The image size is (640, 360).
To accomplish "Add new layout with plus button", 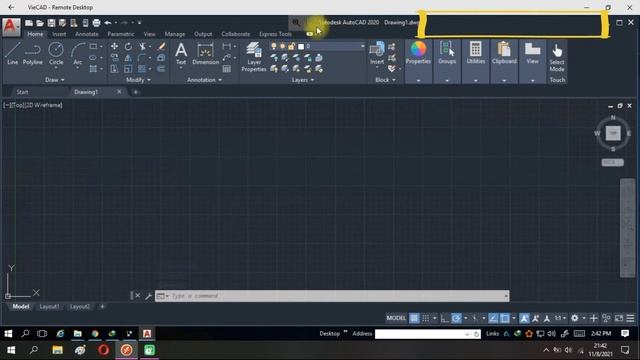I will 102,307.
